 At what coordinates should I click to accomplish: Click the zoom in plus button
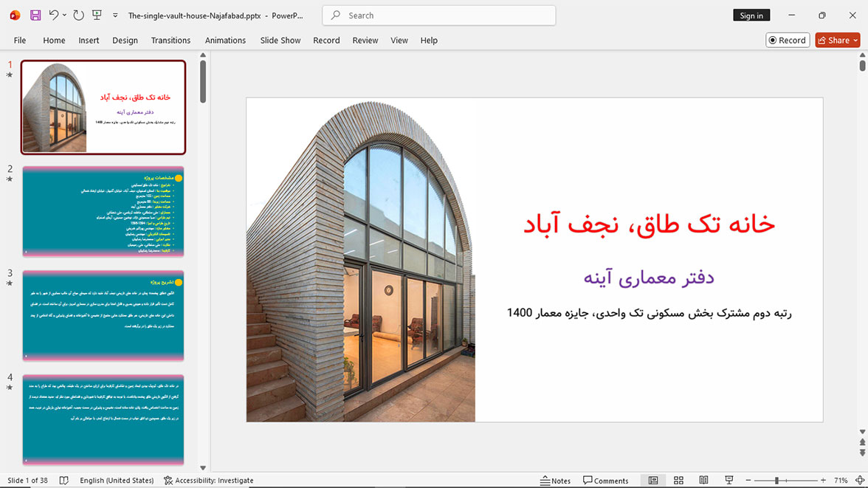[x=823, y=480]
